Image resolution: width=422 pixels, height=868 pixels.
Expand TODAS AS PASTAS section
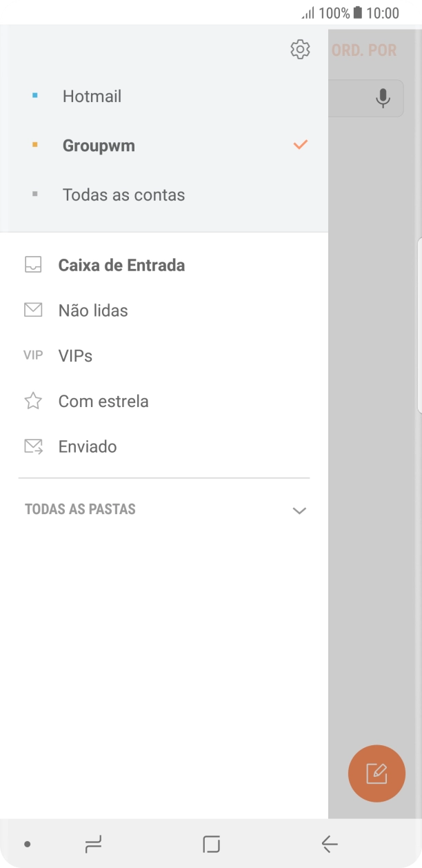(x=299, y=510)
